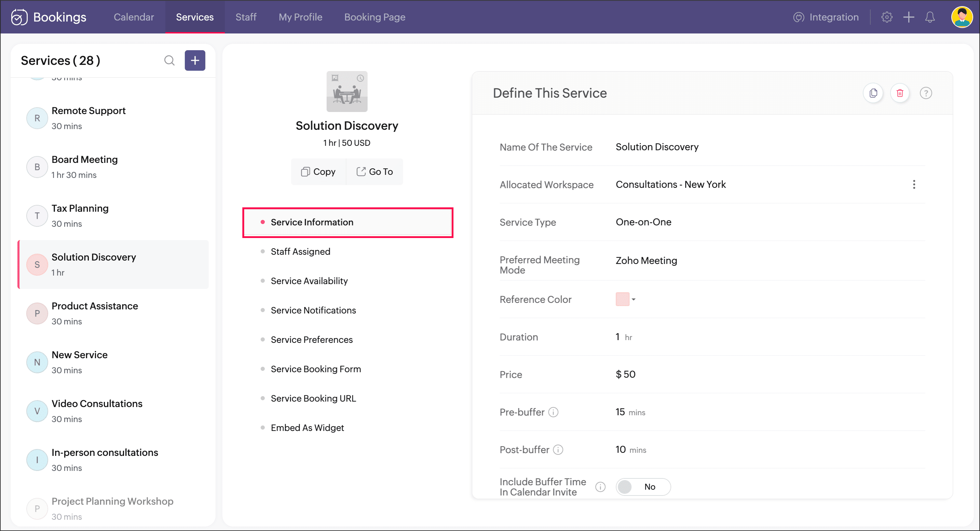Open Service Preferences section

[312, 340]
